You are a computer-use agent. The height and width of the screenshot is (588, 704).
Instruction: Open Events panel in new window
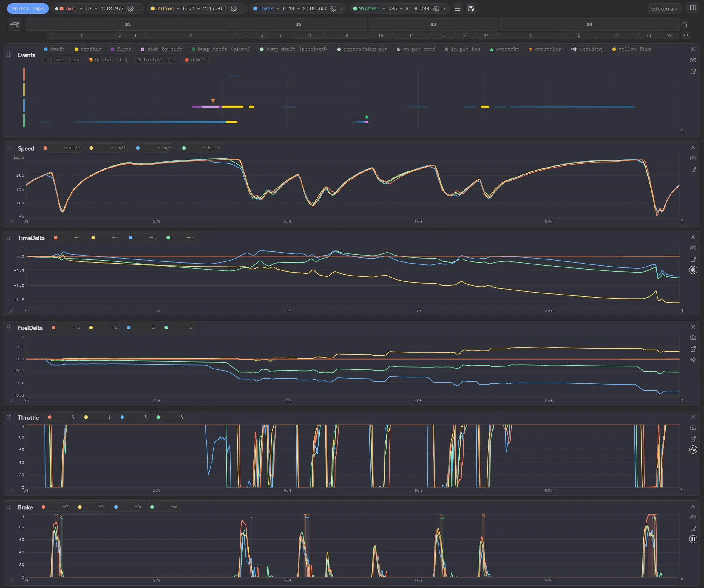tap(693, 71)
